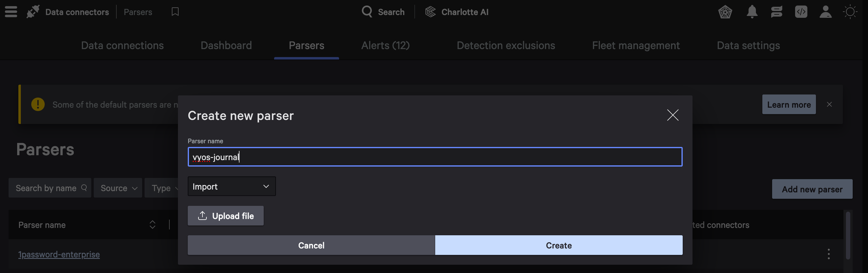Click the Upload file button
This screenshot has width=868, height=273.
pos(225,216)
